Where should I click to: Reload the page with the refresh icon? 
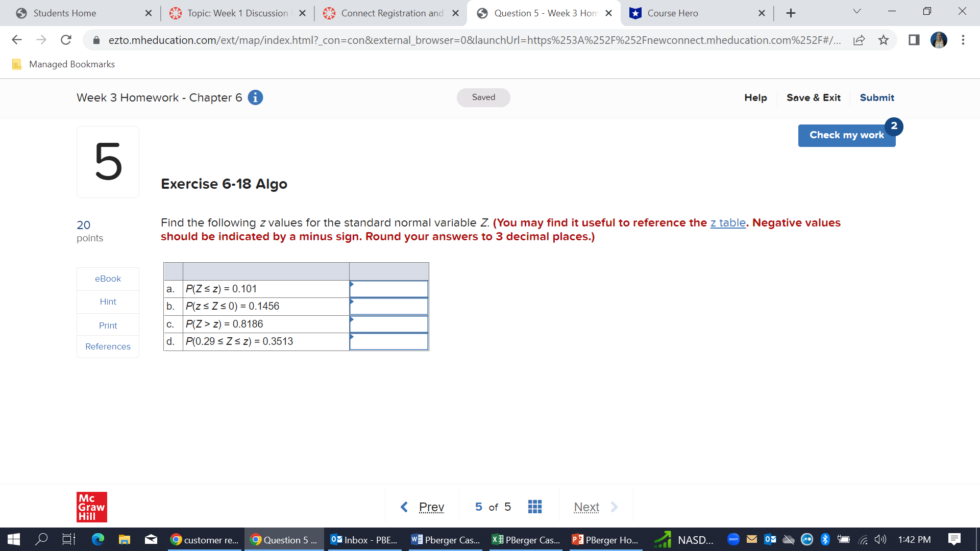66,40
